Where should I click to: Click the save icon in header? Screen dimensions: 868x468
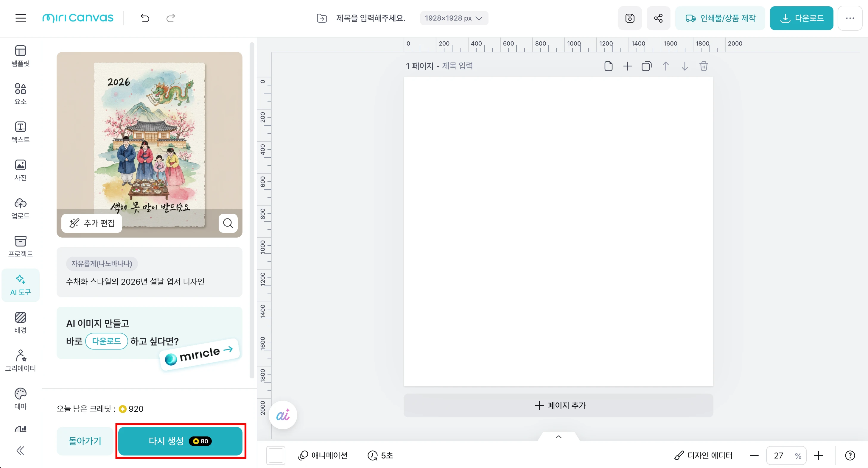coord(629,18)
